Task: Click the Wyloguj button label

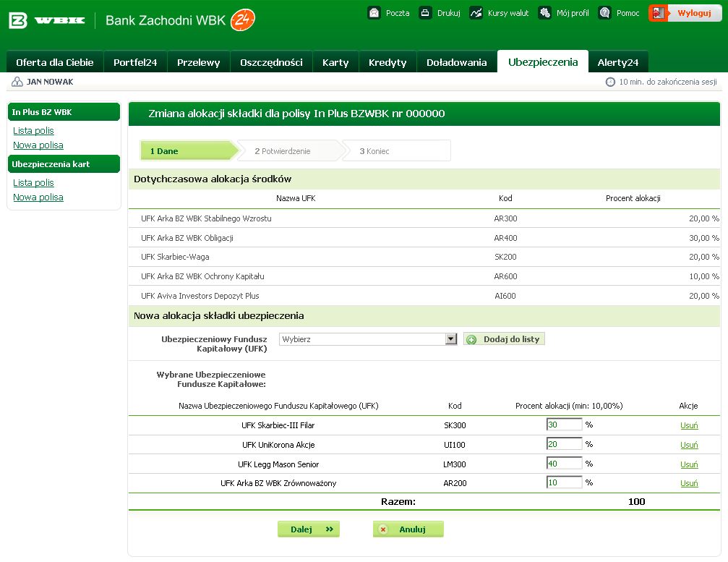Action: click(x=694, y=13)
